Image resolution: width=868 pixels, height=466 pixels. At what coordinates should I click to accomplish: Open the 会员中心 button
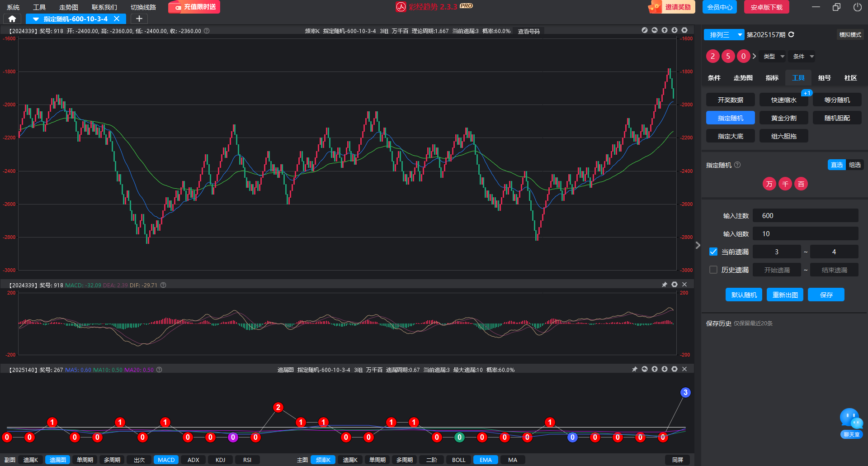tap(720, 7)
